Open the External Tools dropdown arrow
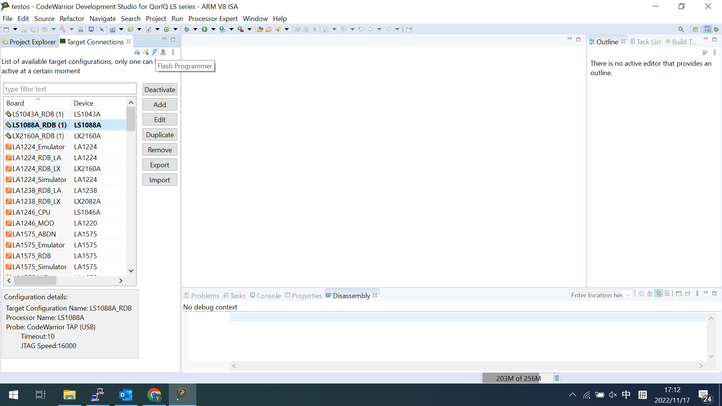The width and height of the screenshot is (722, 406). (x=249, y=29)
